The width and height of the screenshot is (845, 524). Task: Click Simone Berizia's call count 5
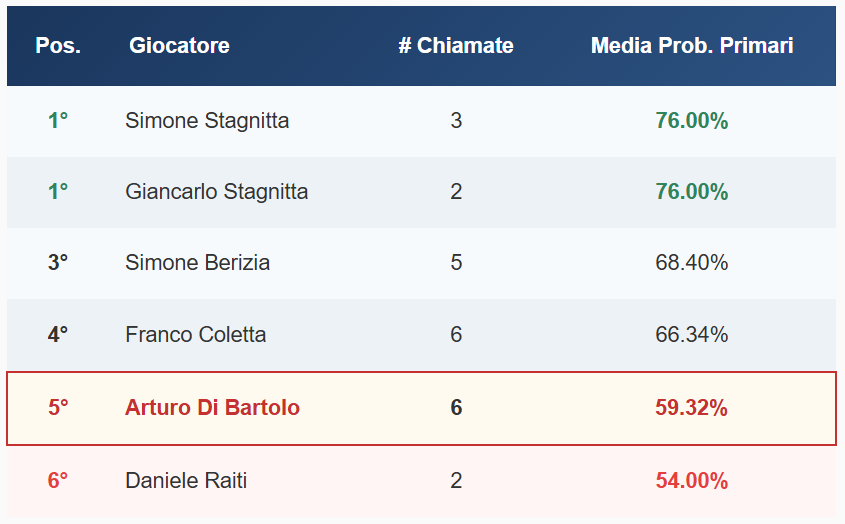[456, 263]
